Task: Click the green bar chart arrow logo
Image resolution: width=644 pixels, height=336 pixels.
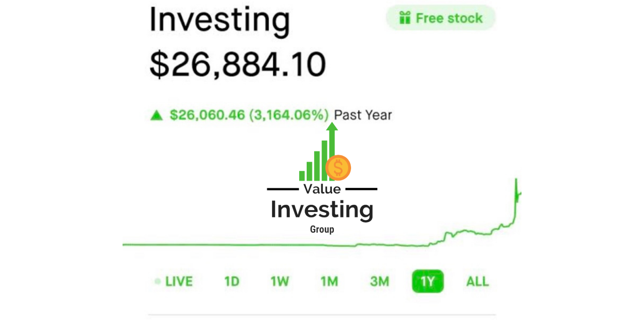Action: click(x=318, y=152)
